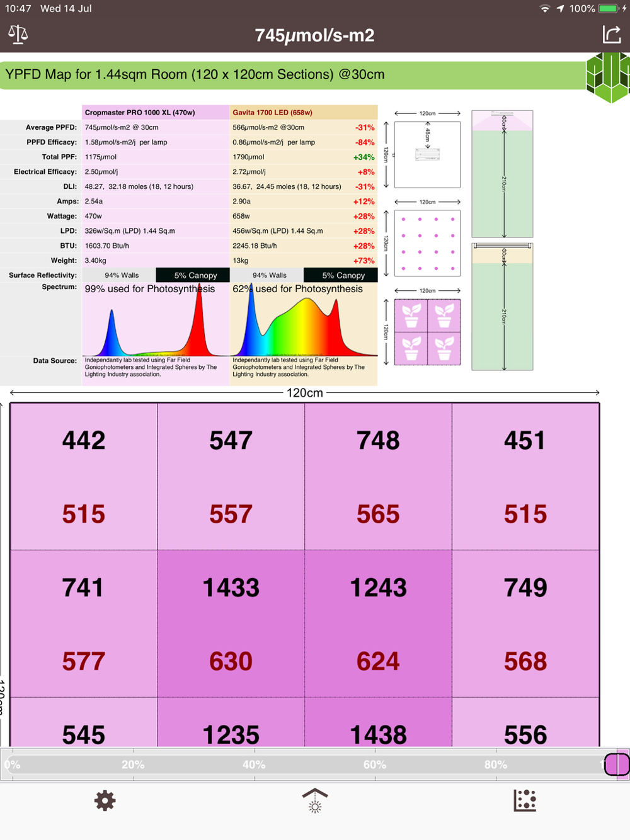Tap the 10:47 clock in status bar
This screenshot has height=840, width=630.
coord(18,9)
